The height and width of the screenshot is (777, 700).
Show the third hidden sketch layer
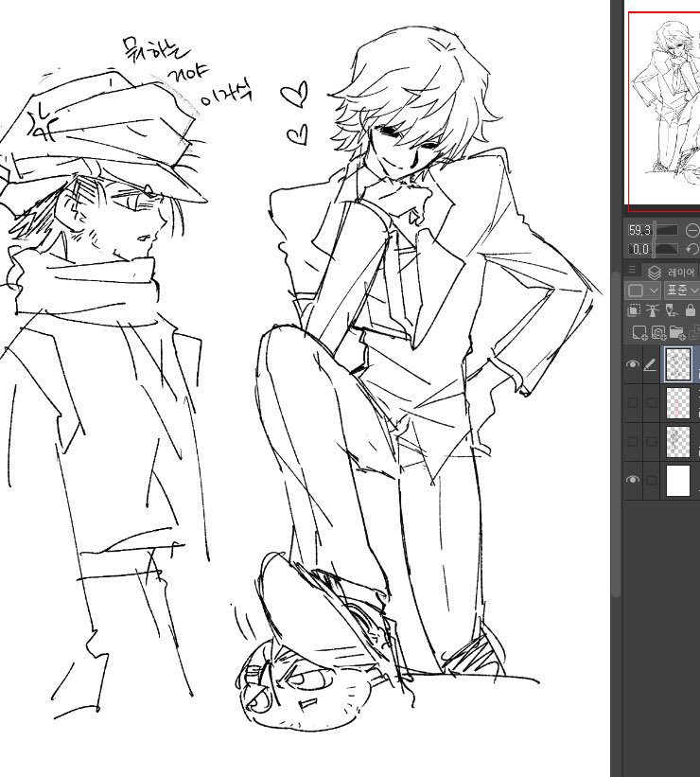click(633, 442)
